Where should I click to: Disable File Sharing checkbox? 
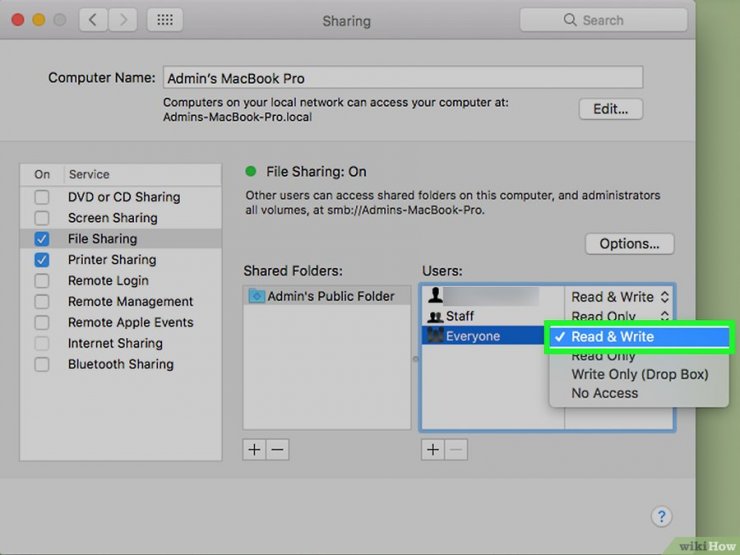[x=42, y=239]
